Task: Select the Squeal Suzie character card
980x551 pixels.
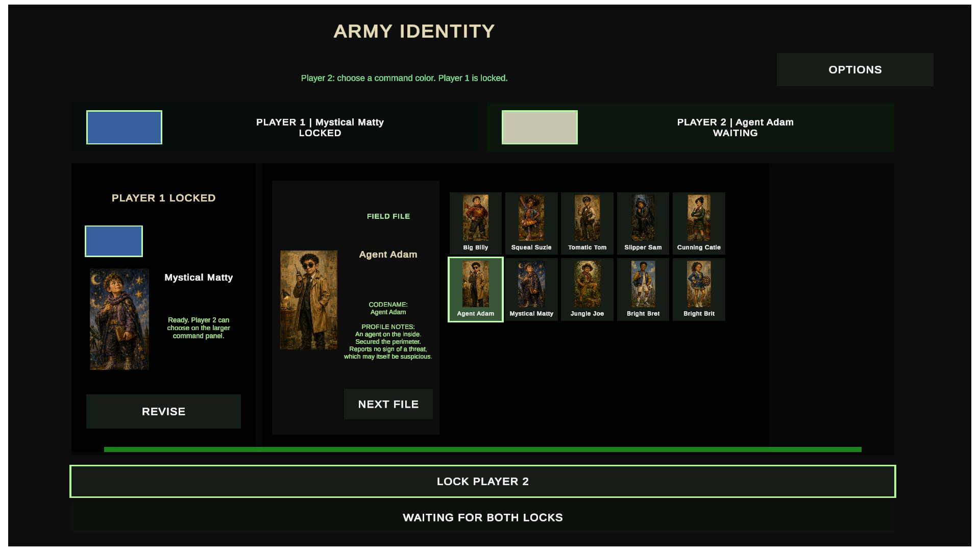Action: (531, 223)
